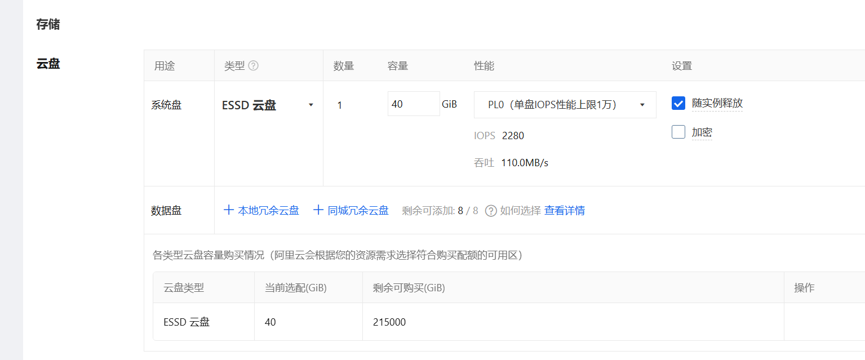Click the 用途 column header

click(x=164, y=66)
